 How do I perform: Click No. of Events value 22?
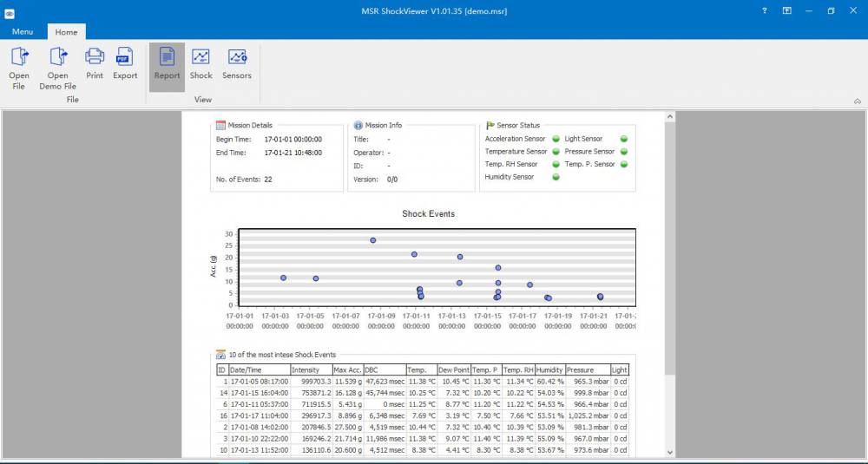point(268,180)
